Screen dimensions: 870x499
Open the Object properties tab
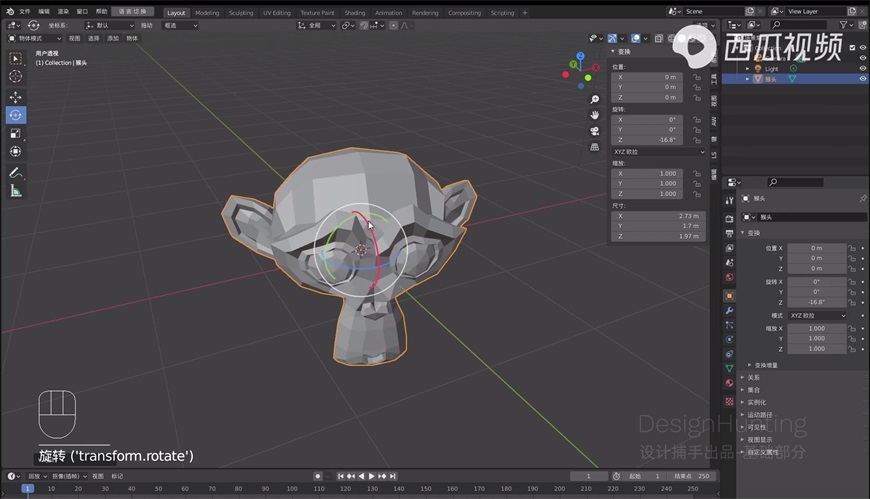(x=729, y=296)
